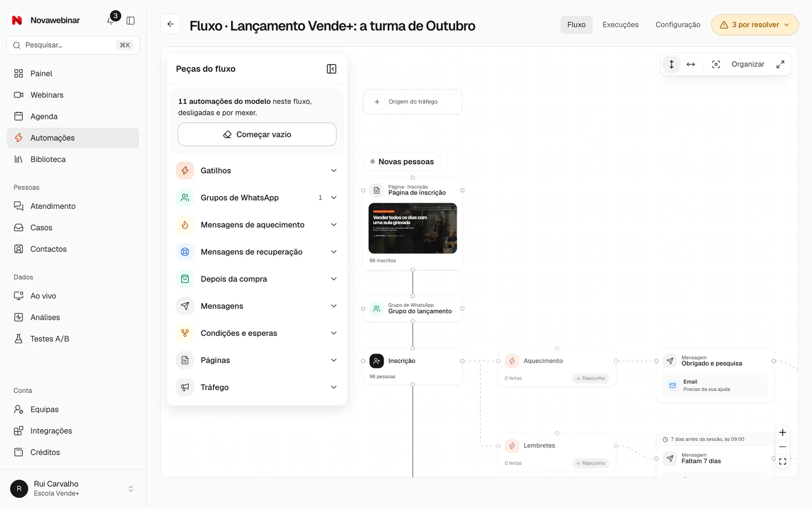
Task: Click the Mensagens de aquecimento flame icon
Action: click(x=185, y=225)
